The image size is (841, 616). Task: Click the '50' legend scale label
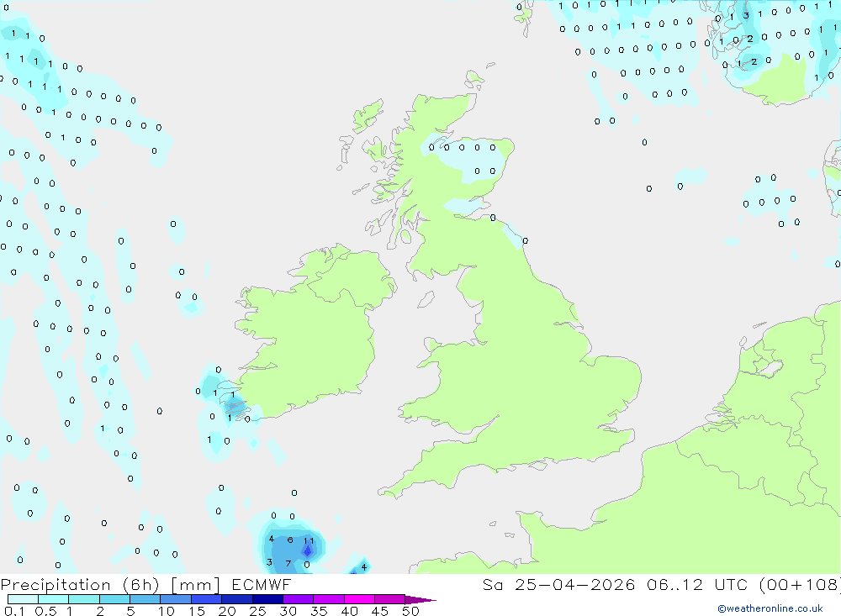[x=410, y=611]
